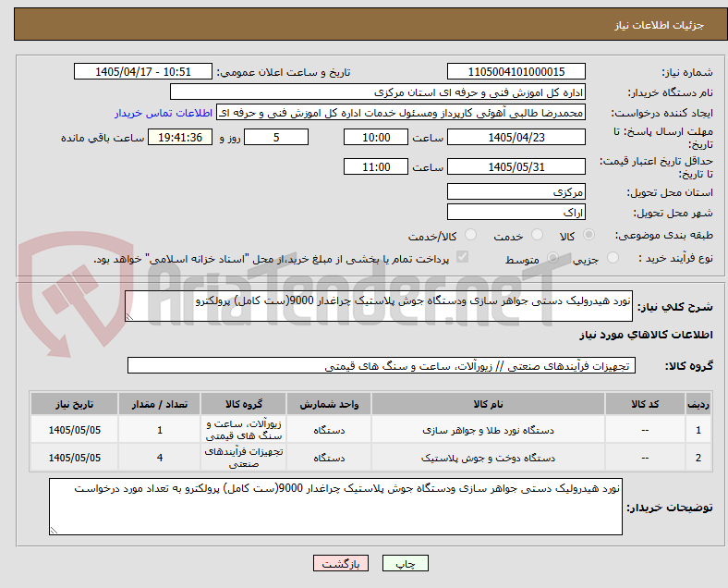
Task: Select the جزیی purchase type radio
Action: click(613, 258)
